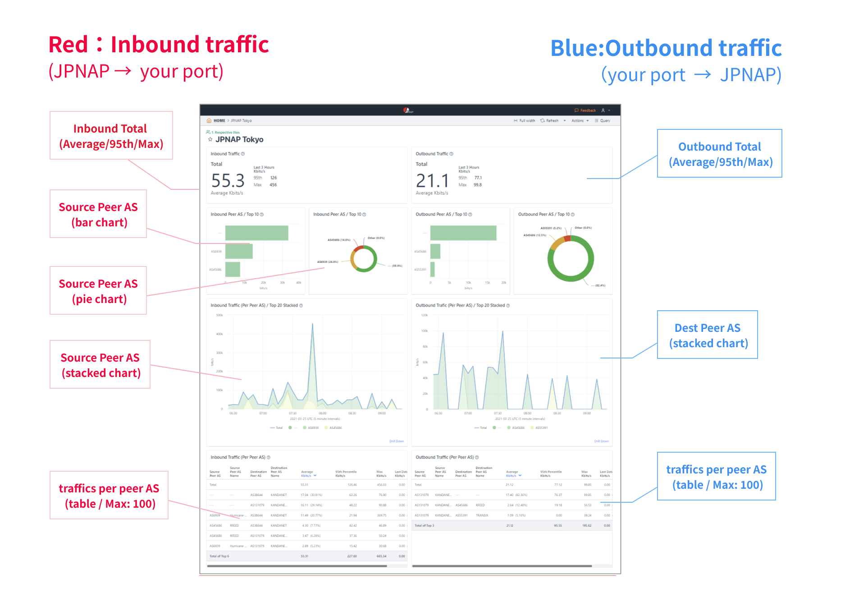868x606 pixels.
Task: Click the Refresh icon in toolbar
Action: click(x=543, y=121)
